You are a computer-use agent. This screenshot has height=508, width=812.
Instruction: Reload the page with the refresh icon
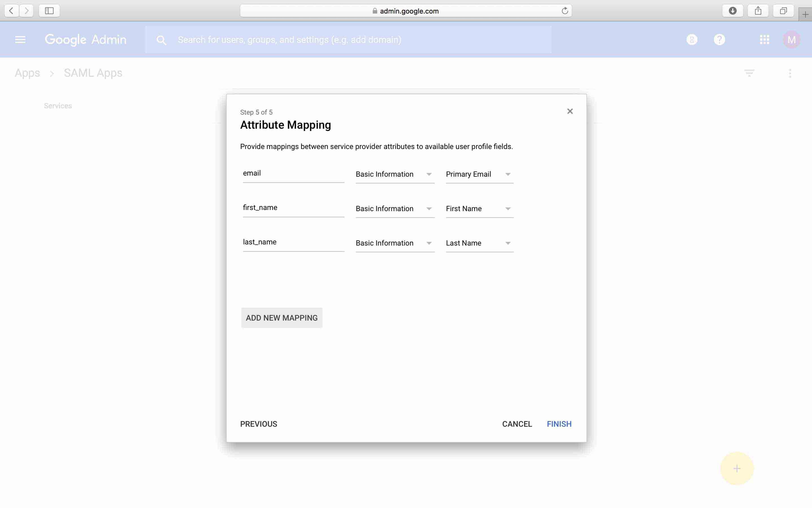point(565,11)
